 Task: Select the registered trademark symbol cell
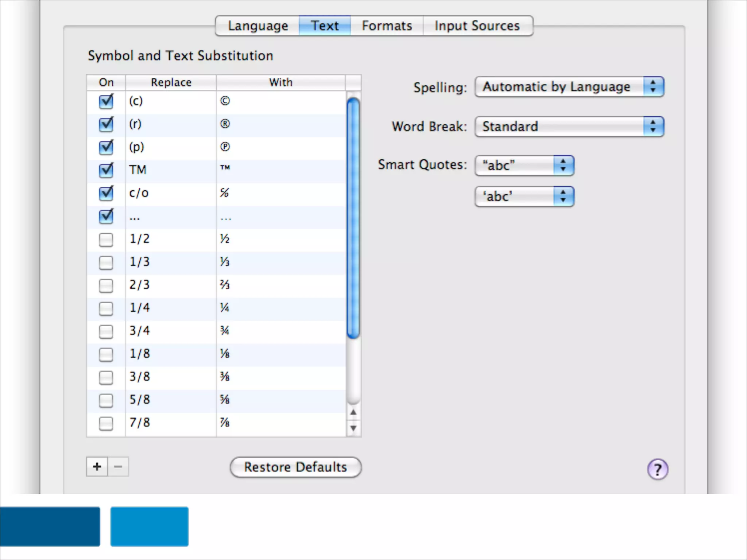225,124
